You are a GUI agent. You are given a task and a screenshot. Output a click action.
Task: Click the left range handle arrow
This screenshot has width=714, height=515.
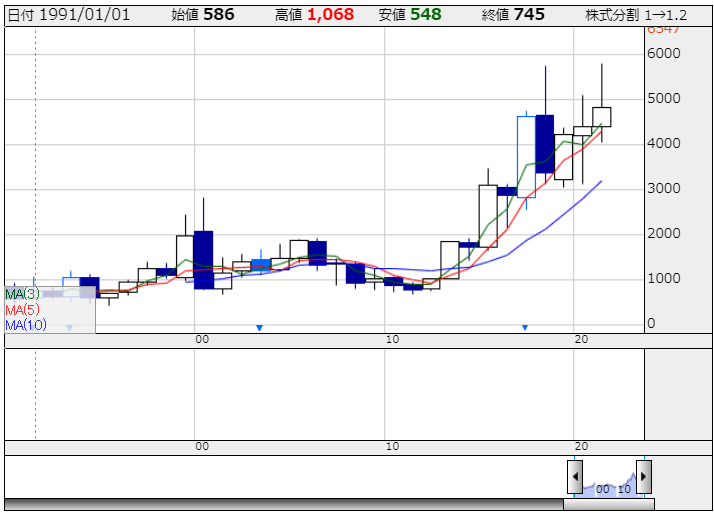point(575,477)
